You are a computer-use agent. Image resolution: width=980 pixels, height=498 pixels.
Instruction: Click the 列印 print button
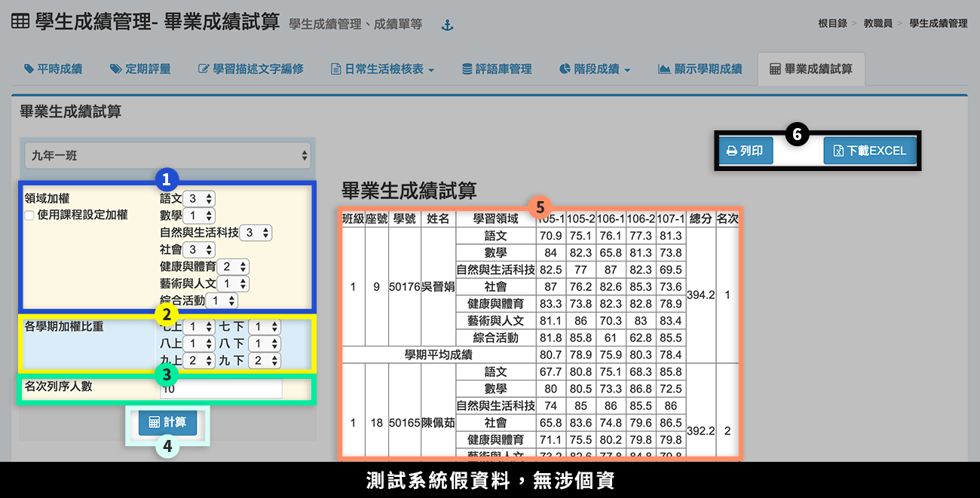[745, 151]
